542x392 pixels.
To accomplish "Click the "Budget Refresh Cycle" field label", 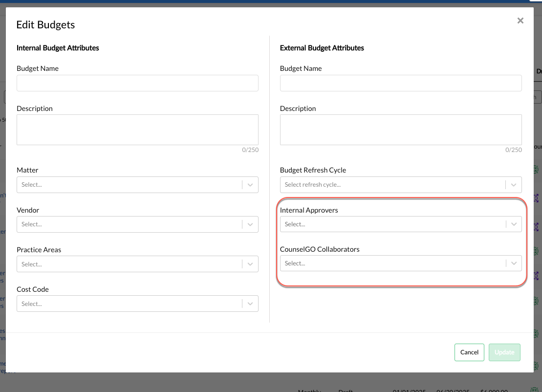I will click(x=313, y=170).
